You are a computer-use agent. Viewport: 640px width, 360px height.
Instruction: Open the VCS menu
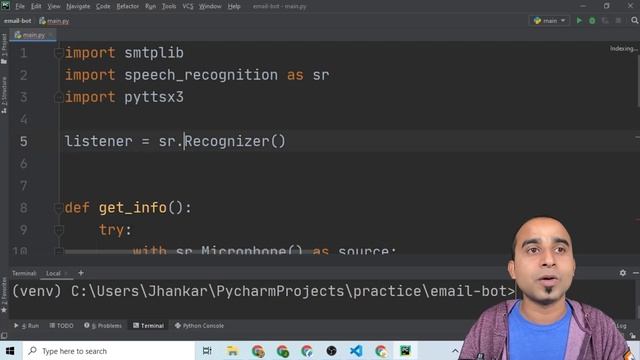[188, 7]
